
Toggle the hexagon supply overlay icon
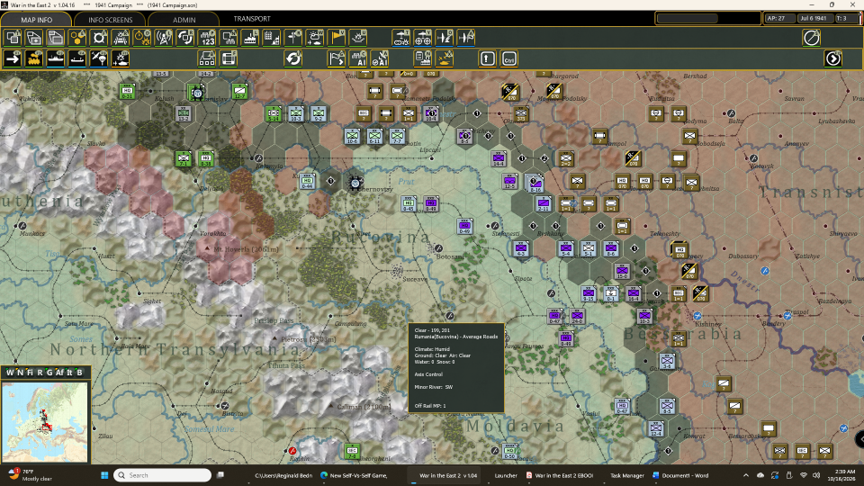tap(77, 38)
